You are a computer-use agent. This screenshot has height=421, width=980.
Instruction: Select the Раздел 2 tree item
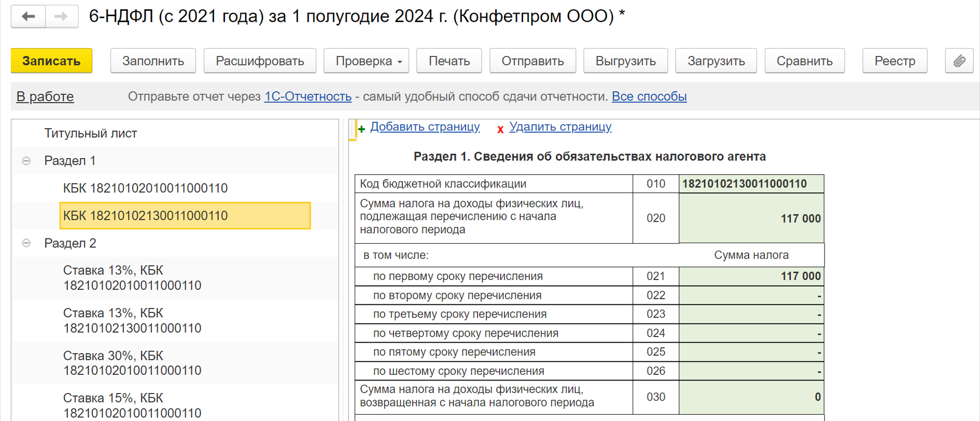tap(70, 243)
